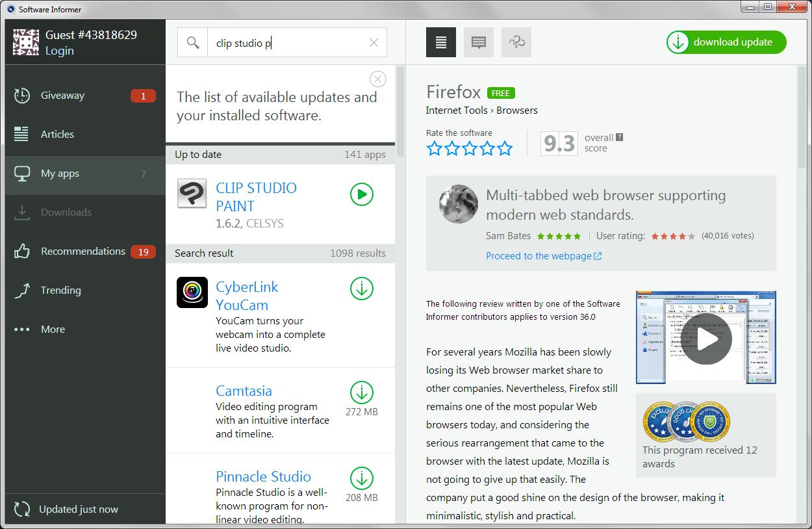Viewport: 812px width, 529px height.
Task: Click Sam Bates reviewer avatar
Action: click(459, 204)
